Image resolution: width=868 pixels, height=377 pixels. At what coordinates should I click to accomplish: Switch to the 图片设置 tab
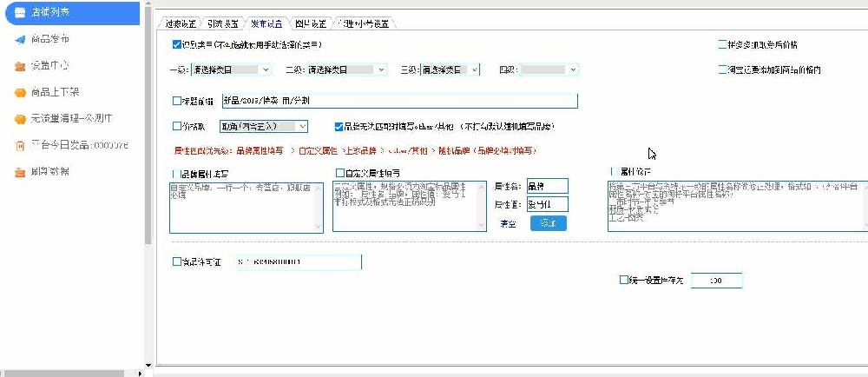click(x=311, y=23)
